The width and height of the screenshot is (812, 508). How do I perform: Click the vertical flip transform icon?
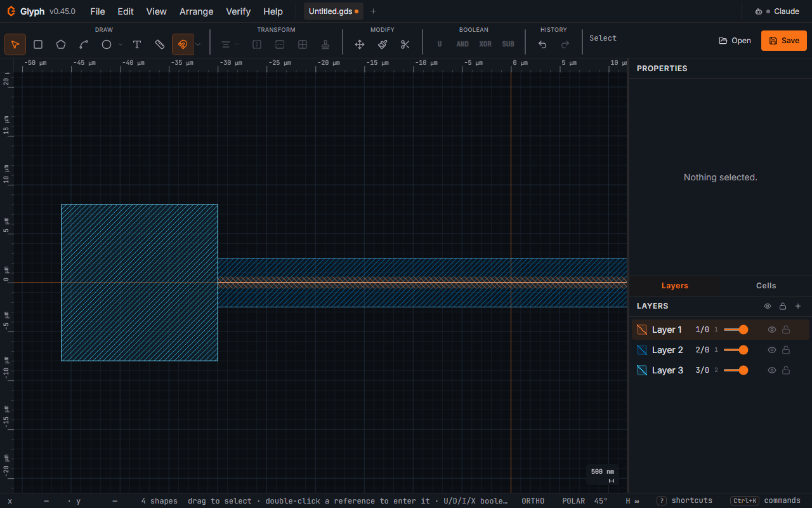pos(257,44)
